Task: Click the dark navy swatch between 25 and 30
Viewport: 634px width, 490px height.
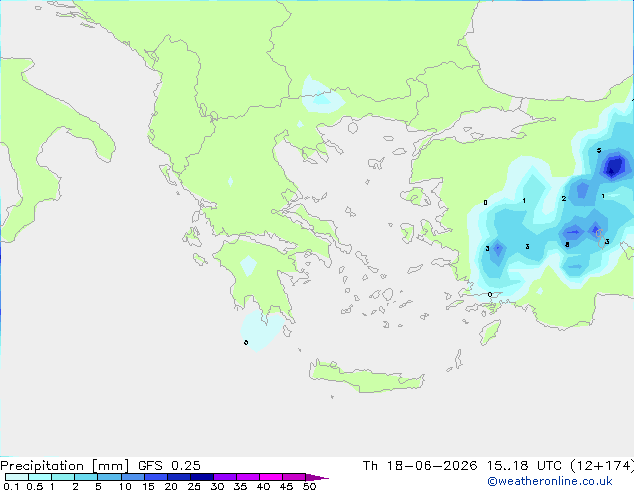Action: (x=201, y=477)
